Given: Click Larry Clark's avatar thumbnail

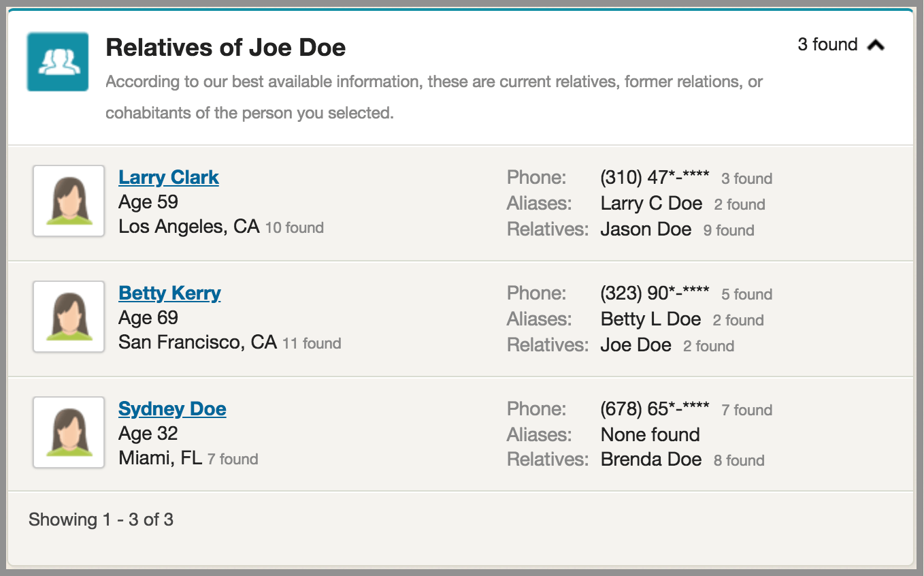Looking at the screenshot, I should tap(69, 201).
